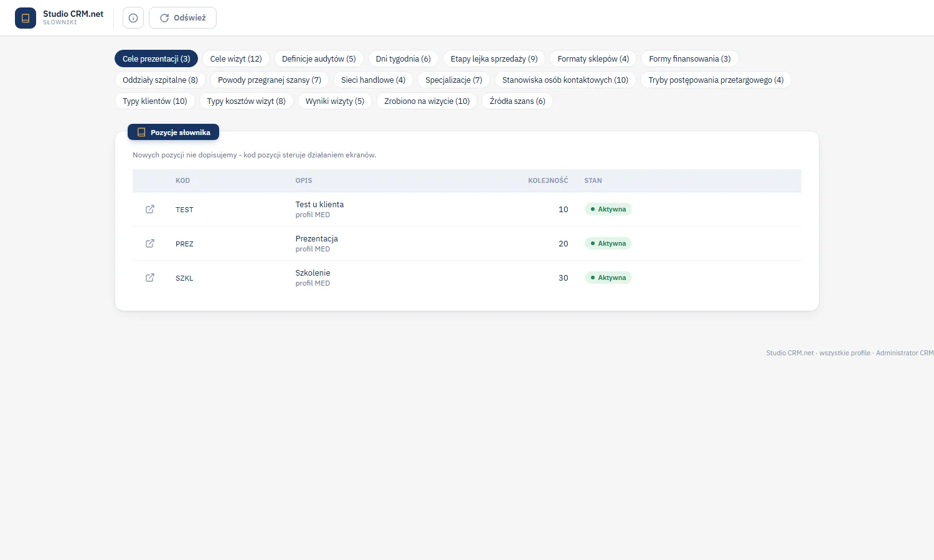
Task: Select Dni tygodnia (6) chip
Action: pyautogui.click(x=403, y=58)
